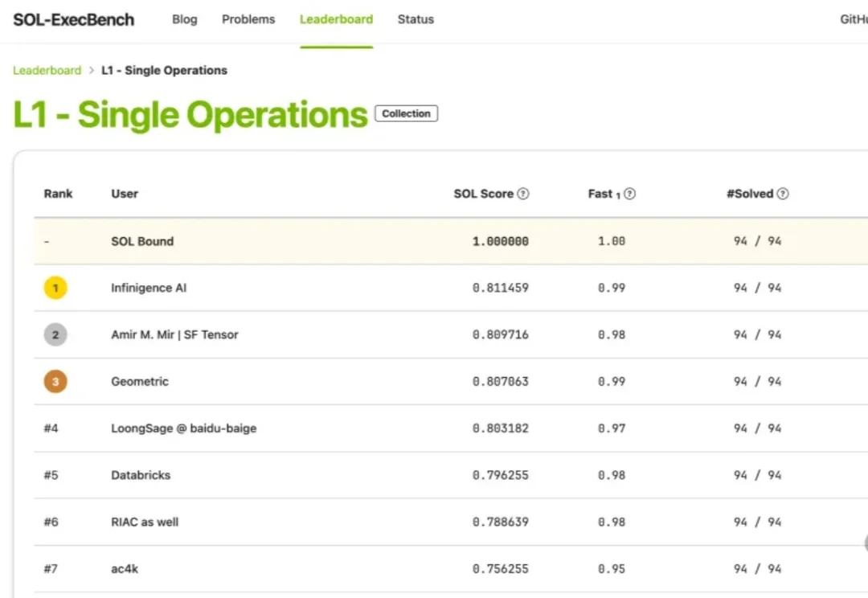
Task: Click the SOL score 0.803182
Action: pyautogui.click(x=501, y=428)
